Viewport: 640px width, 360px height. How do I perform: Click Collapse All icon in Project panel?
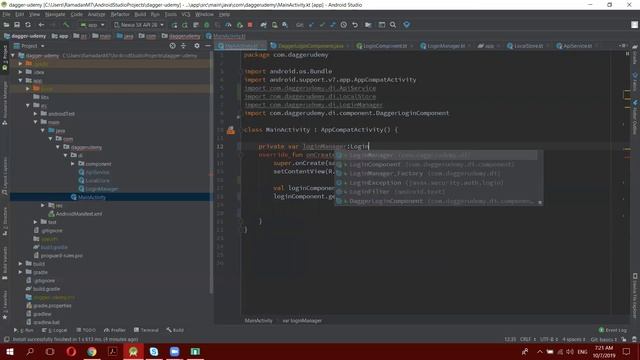(183, 46)
